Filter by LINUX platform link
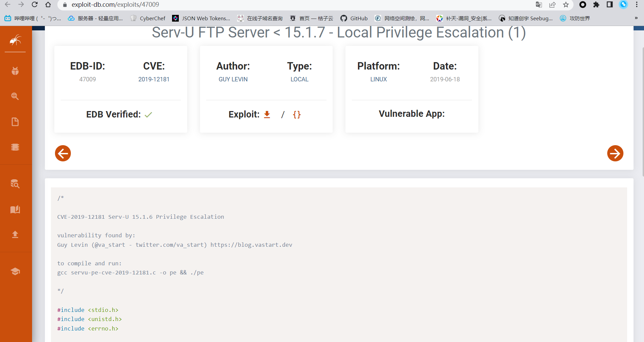 point(379,79)
